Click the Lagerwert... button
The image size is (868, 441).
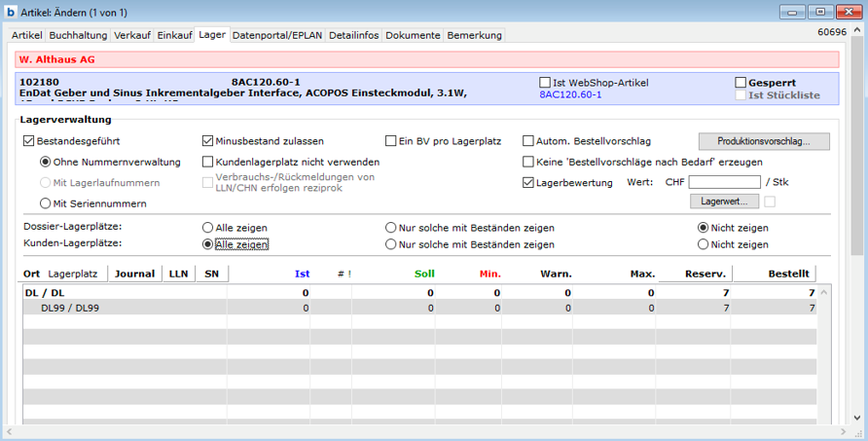[x=724, y=202]
